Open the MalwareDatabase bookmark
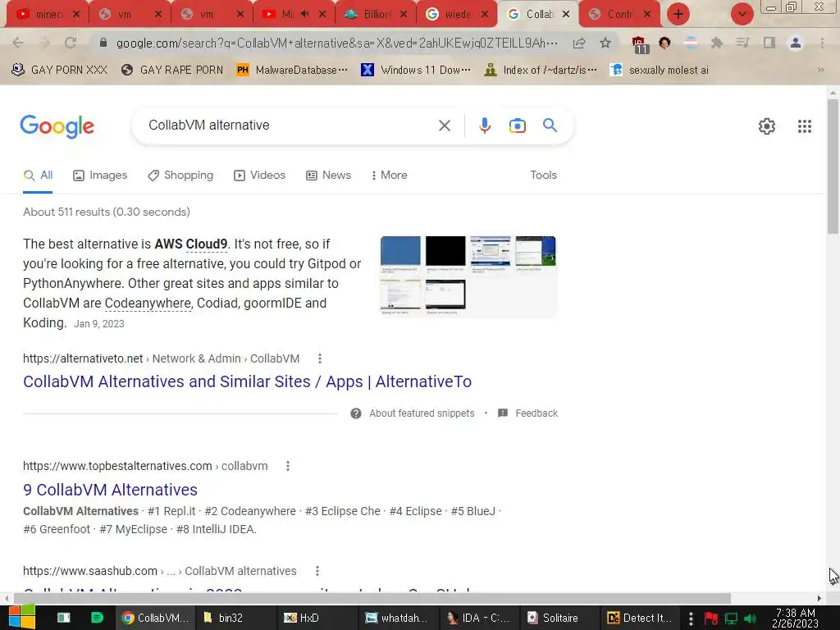This screenshot has width=840, height=630. (x=293, y=70)
